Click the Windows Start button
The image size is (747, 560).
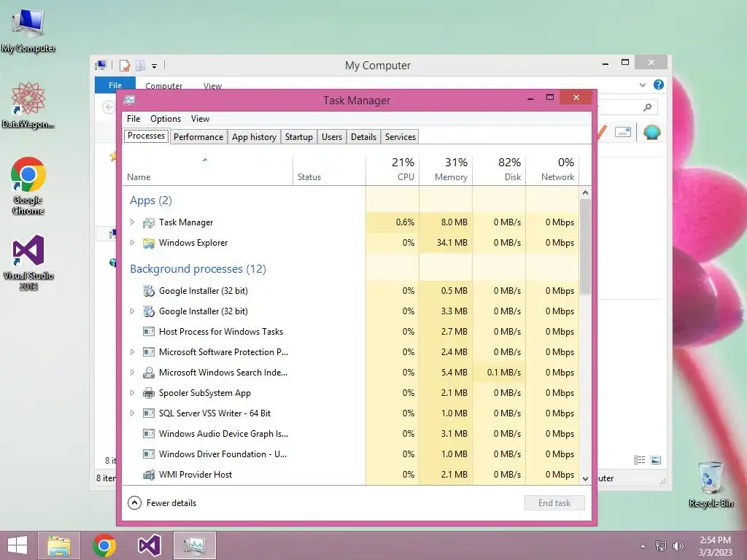18,545
